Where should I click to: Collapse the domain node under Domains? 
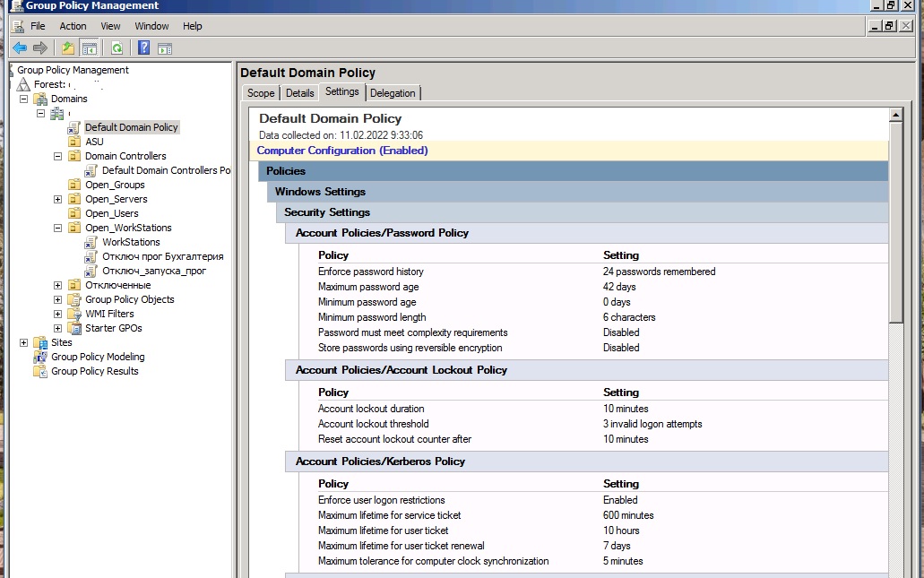[40, 113]
